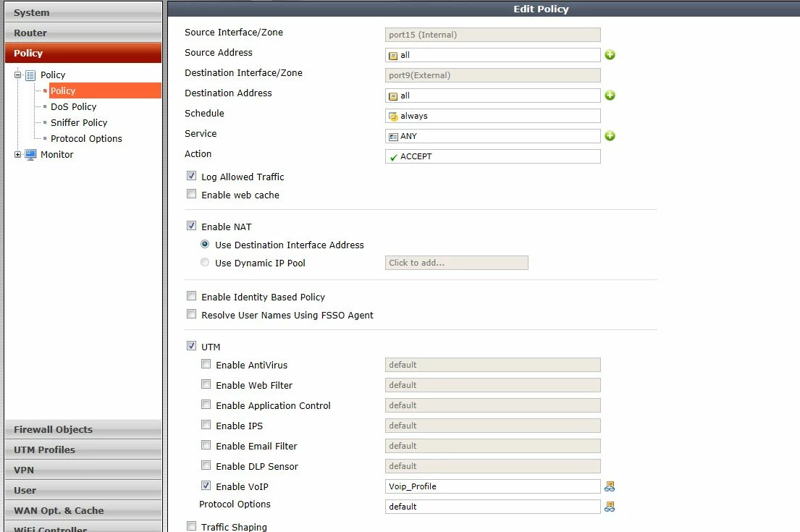Check the Traffic Shaping checkbox

point(191,526)
